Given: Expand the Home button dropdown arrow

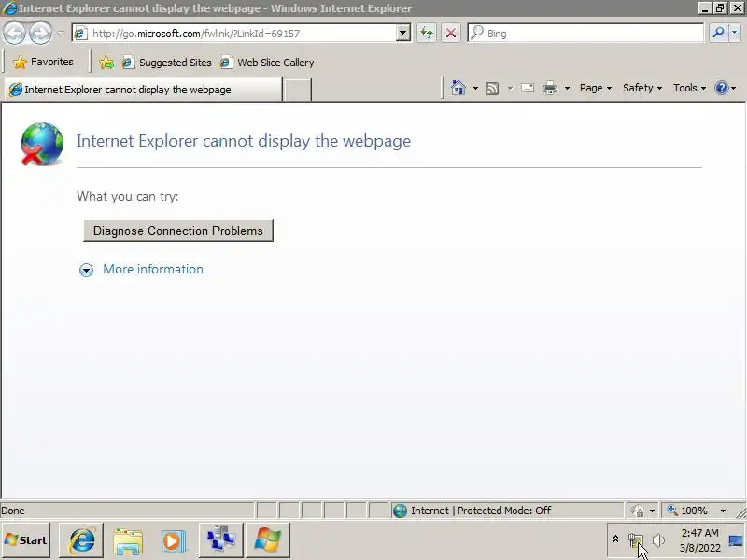Looking at the screenshot, I should (475, 88).
